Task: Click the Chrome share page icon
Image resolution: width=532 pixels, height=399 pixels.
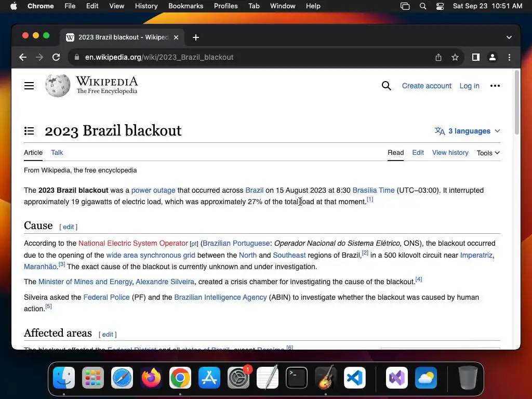Action: (438, 57)
